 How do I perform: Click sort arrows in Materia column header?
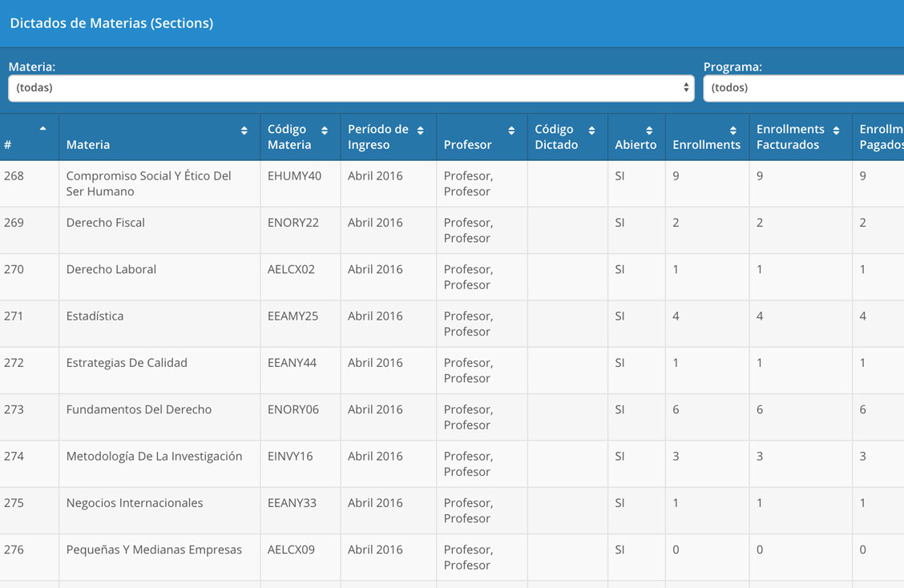click(244, 131)
